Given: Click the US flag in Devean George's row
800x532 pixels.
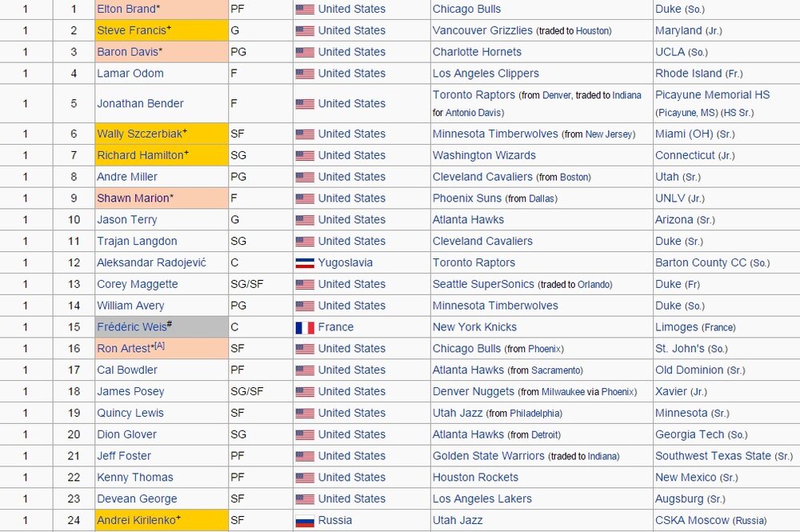Looking at the screenshot, I should coord(305,499).
